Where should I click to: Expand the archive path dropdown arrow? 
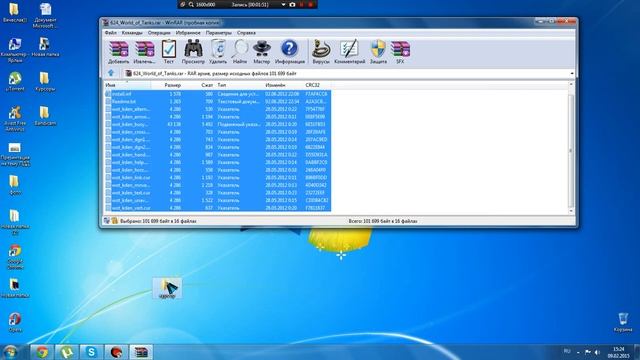coord(571,73)
